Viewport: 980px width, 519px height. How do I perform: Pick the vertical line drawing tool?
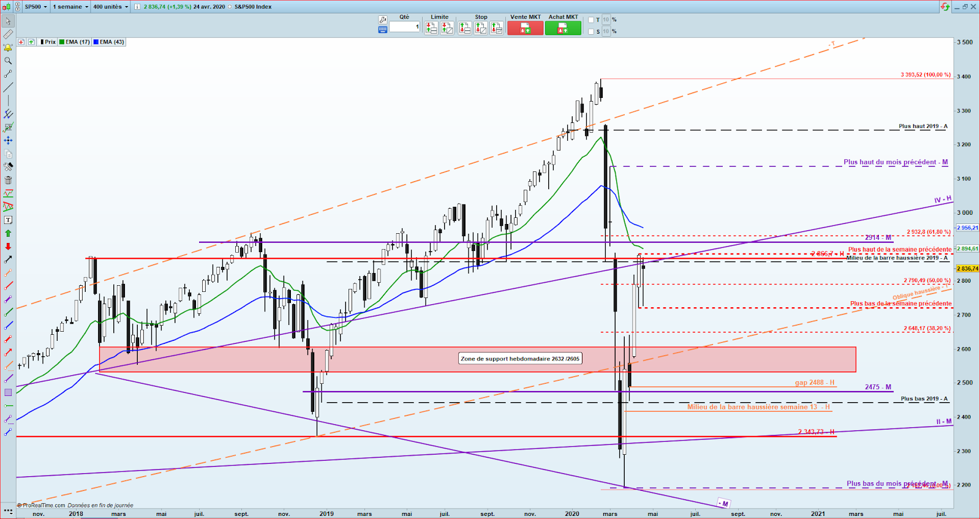(x=8, y=100)
